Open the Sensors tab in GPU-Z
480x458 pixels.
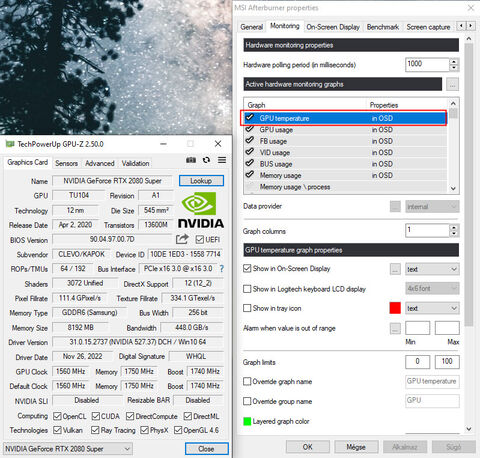click(66, 163)
